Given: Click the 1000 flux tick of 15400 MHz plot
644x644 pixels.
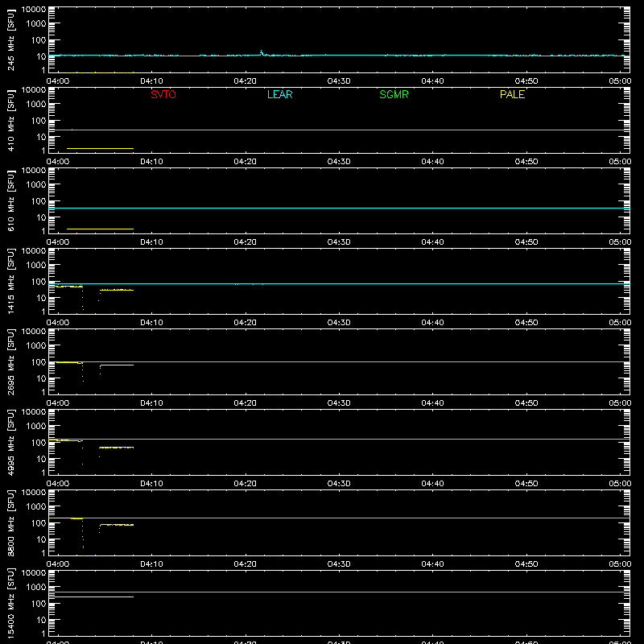Looking at the screenshot, I should coord(36,588).
